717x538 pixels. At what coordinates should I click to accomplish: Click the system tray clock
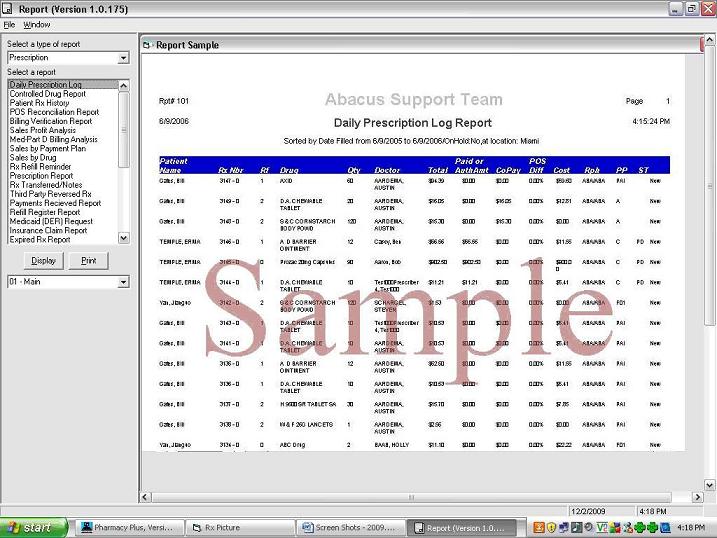coord(690,527)
